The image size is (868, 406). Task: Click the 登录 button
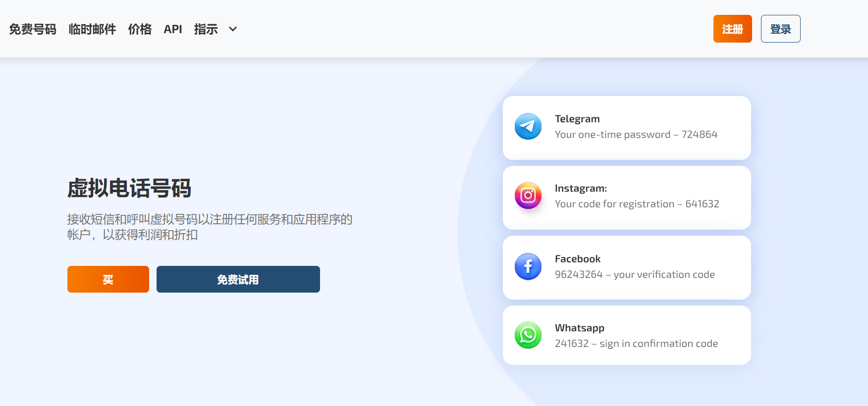[x=781, y=29]
